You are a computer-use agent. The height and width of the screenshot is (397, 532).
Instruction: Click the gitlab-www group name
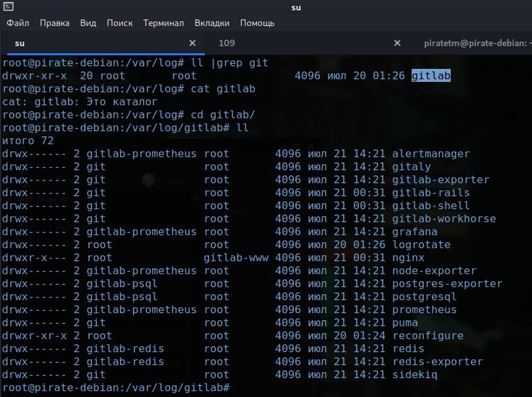(x=236, y=258)
